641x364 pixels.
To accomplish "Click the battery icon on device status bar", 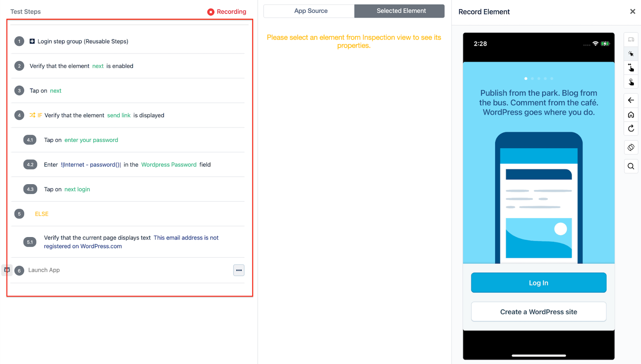I will (605, 44).
